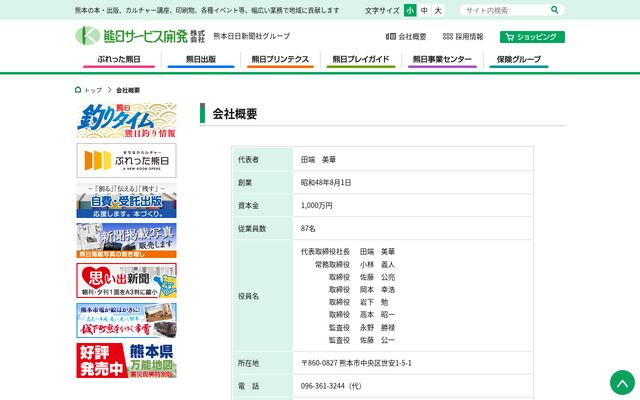Click the 常務取締役 小林 entry
The image size is (640, 400).
(355, 264)
